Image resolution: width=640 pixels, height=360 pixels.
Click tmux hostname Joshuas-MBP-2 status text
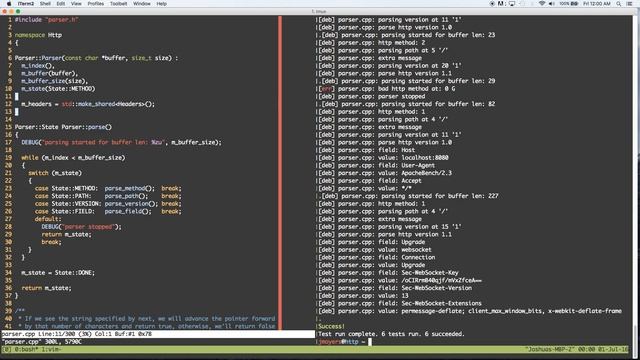tap(551, 349)
